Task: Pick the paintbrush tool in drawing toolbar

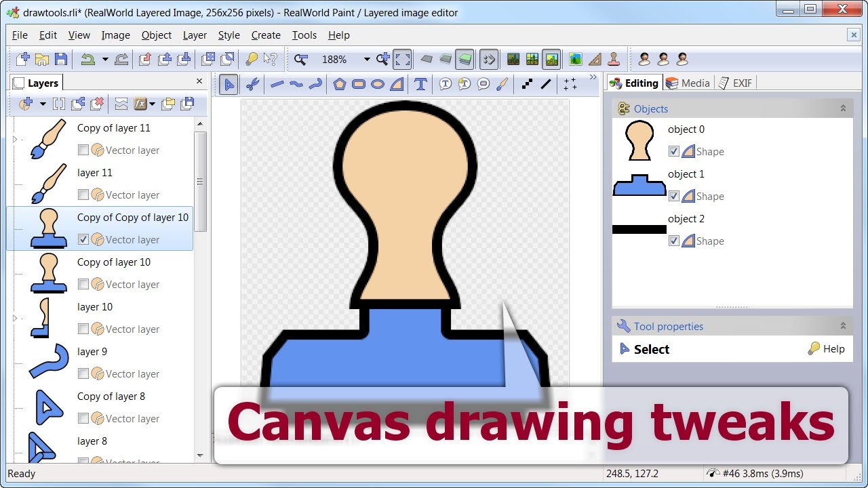Action: [502, 85]
